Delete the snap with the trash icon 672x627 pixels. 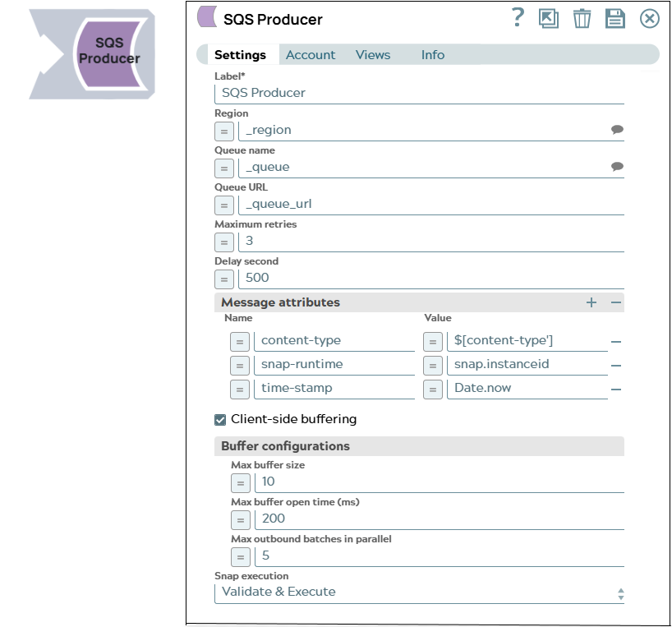pos(582,18)
